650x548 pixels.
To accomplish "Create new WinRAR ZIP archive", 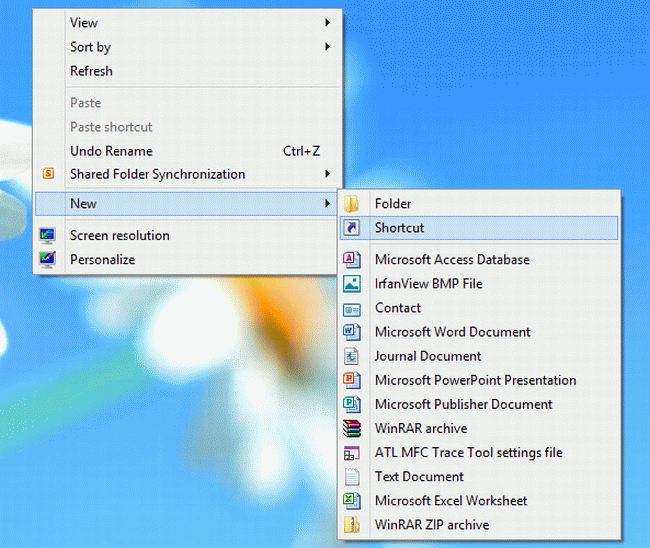I will pos(479,524).
